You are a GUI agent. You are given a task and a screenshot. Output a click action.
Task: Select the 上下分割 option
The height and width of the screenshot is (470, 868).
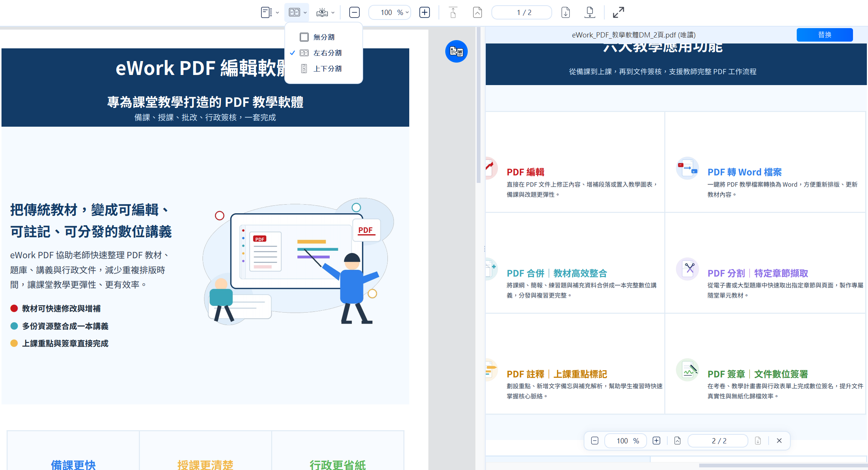(324, 69)
